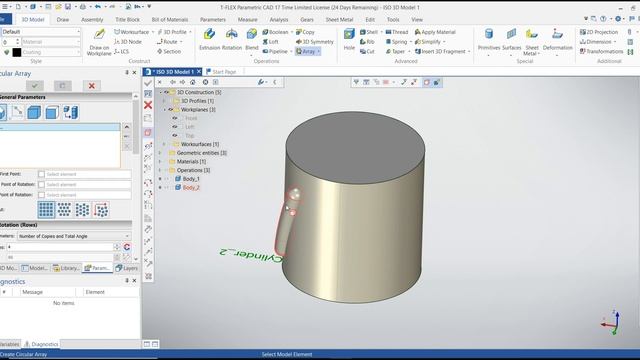Open the Assembly ribbon tab
640x360 pixels.
pyautogui.click(x=92, y=20)
